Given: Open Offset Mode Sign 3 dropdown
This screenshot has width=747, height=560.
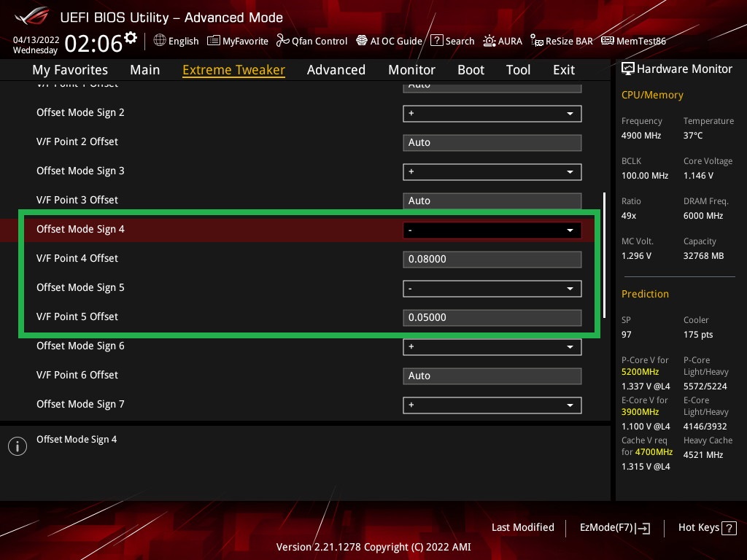Looking at the screenshot, I should click(492, 172).
